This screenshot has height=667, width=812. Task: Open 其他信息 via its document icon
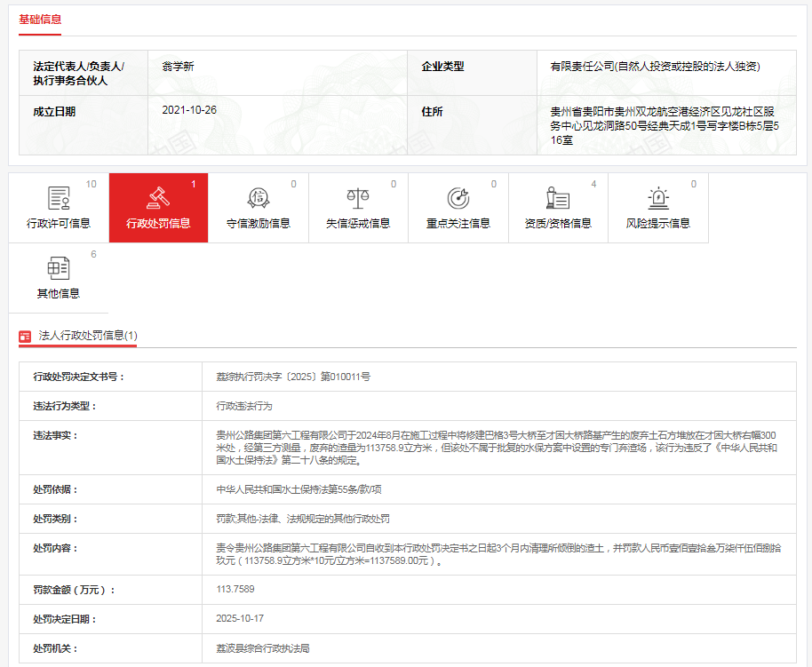pyautogui.click(x=59, y=267)
